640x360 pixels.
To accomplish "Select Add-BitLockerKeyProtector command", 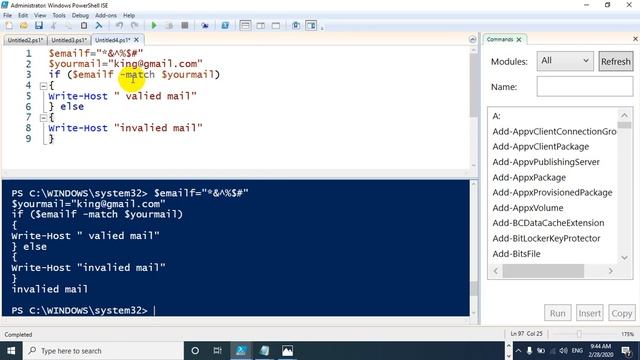I will point(546,239).
